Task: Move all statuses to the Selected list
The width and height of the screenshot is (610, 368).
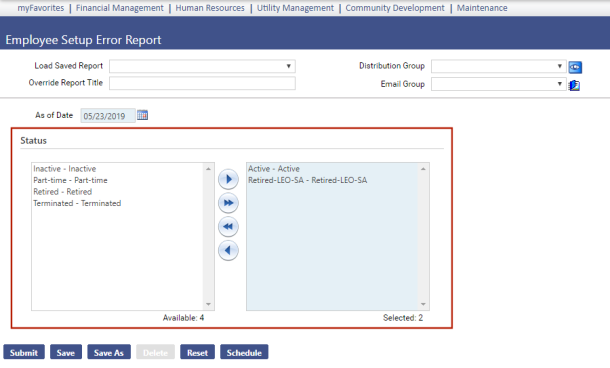Action: (x=228, y=203)
